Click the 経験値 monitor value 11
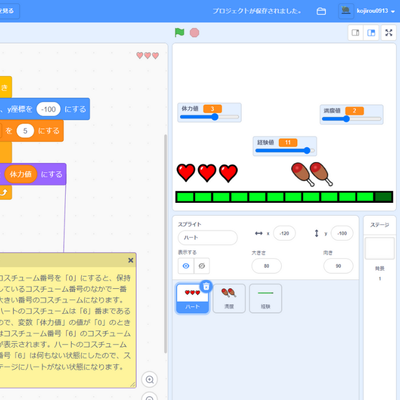Viewport: 400px width, 400px height. (288, 142)
